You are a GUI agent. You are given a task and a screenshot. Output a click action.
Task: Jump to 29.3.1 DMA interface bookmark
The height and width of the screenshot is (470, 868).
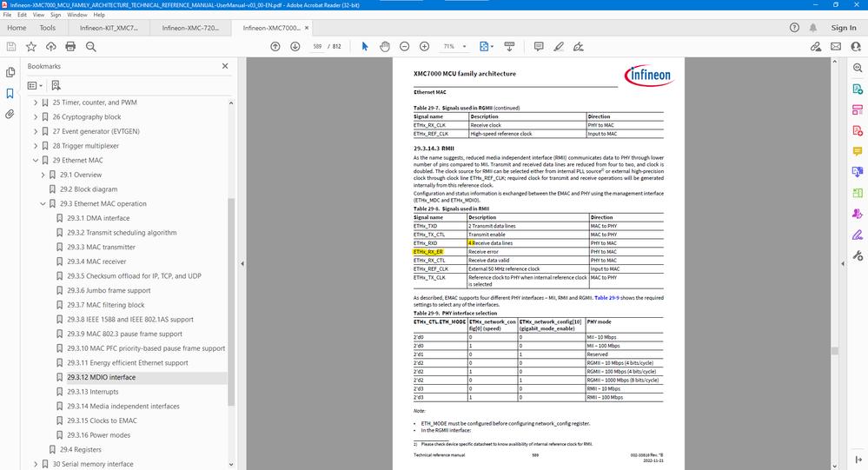pos(98,218)
